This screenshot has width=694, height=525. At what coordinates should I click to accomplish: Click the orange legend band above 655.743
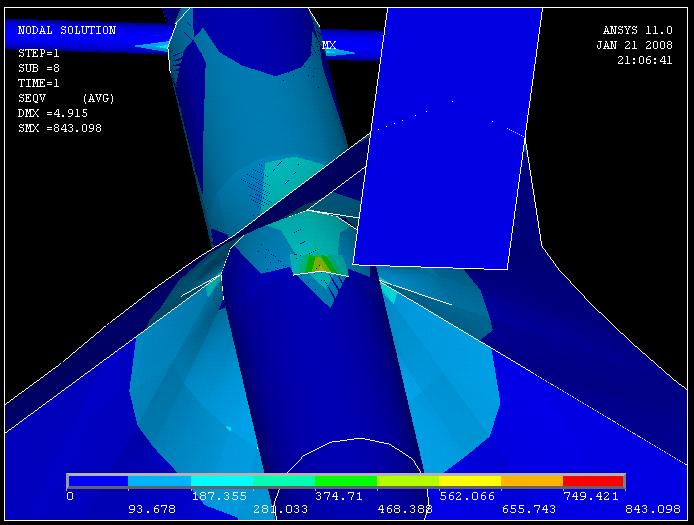[x=532, y=481]
